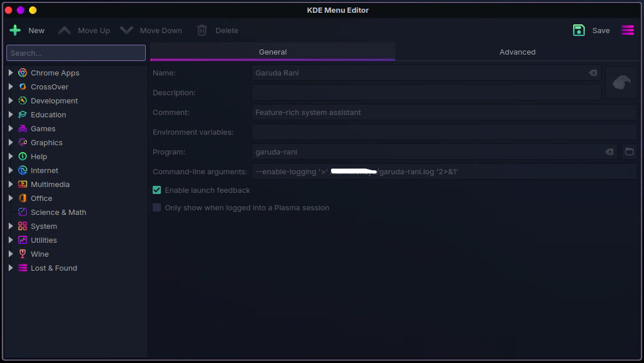Click the New button label

37,31
